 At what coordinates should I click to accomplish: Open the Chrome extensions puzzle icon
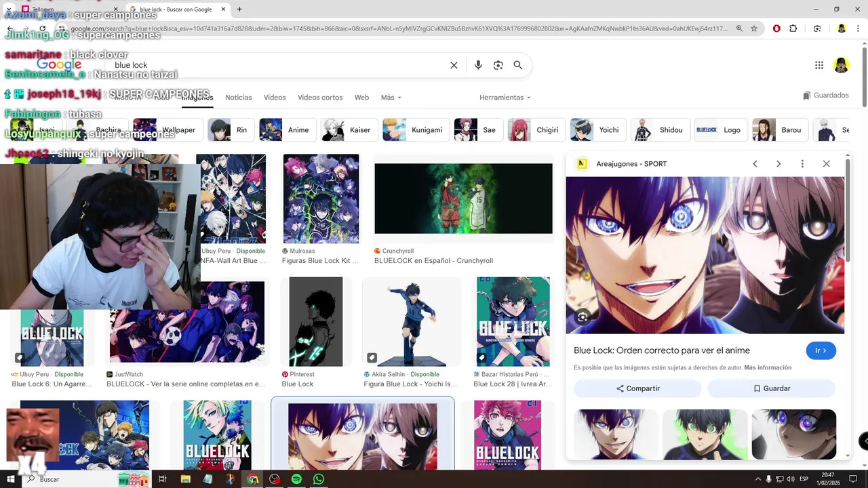[793, 28]
